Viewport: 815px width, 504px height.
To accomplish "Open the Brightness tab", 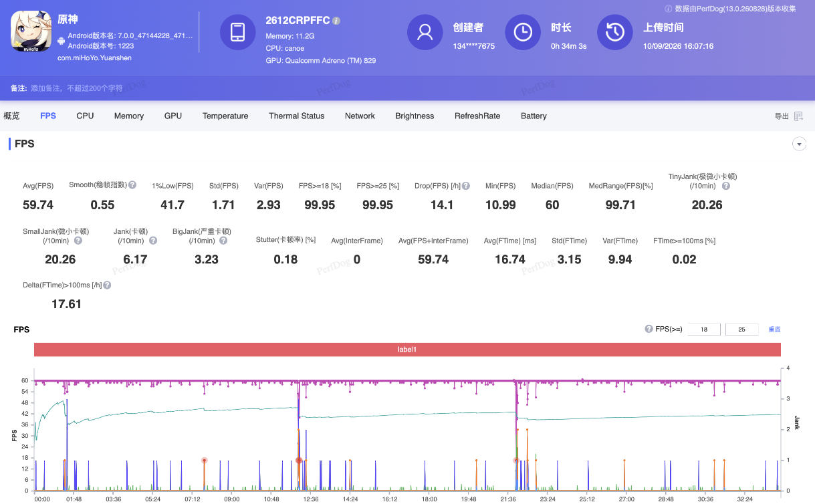I will click(415, 116).
